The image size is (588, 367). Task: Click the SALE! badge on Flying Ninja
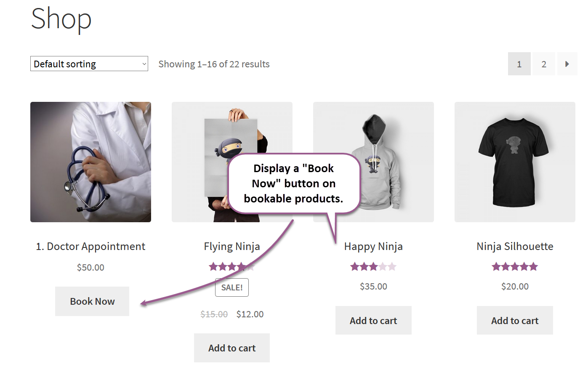231,287
